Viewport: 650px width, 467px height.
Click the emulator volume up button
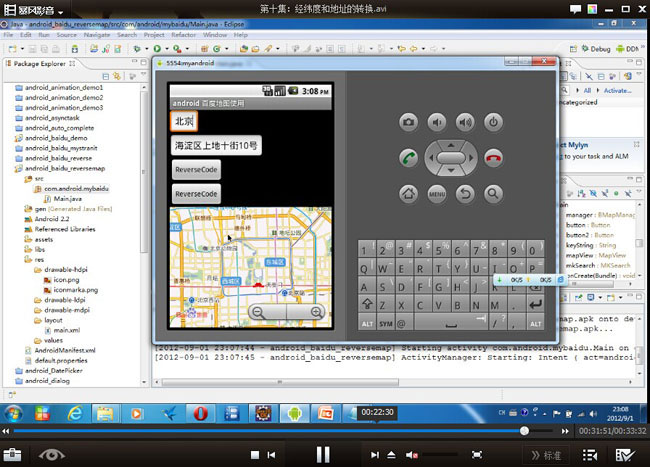point(465,122)
